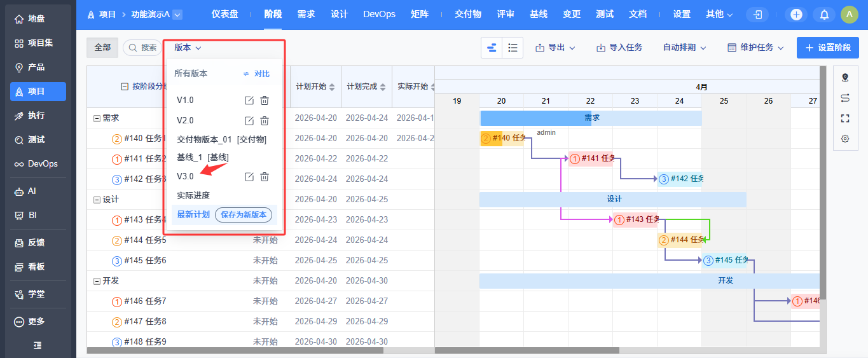Click the 对比 compare link
The width and height of the screenshot is (868, 358).
(x=257, y=74)
